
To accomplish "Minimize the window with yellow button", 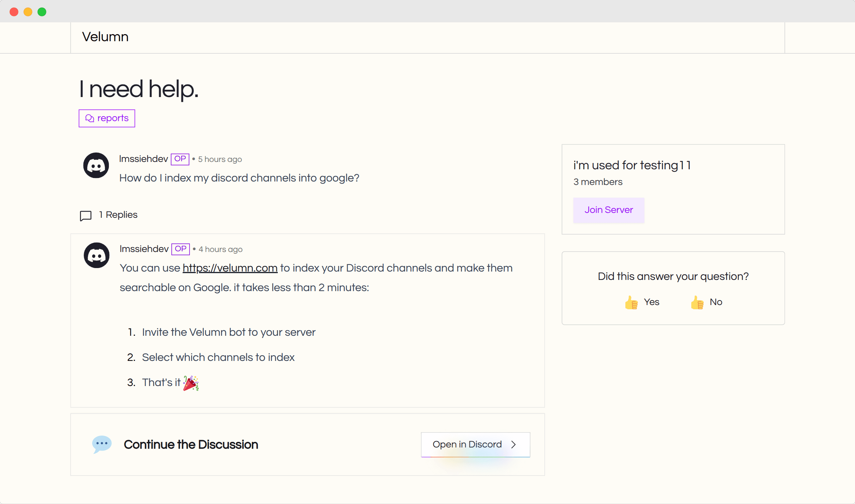I will pos(28,12).
